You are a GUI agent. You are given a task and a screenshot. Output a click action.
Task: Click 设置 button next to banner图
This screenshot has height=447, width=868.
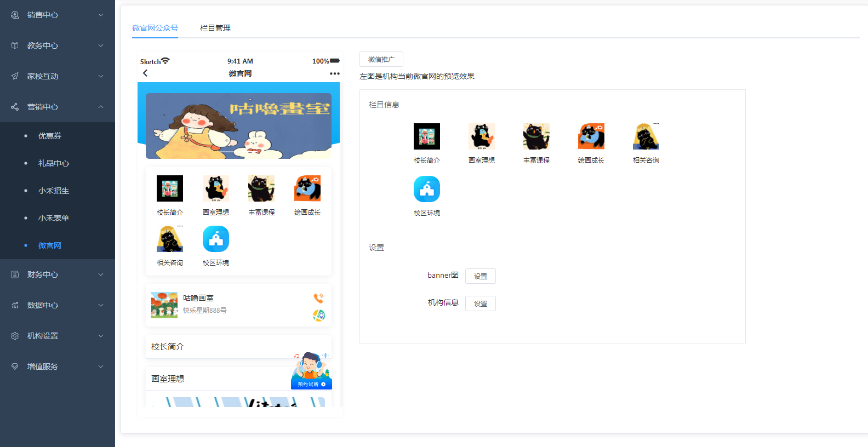click(481, 276)
